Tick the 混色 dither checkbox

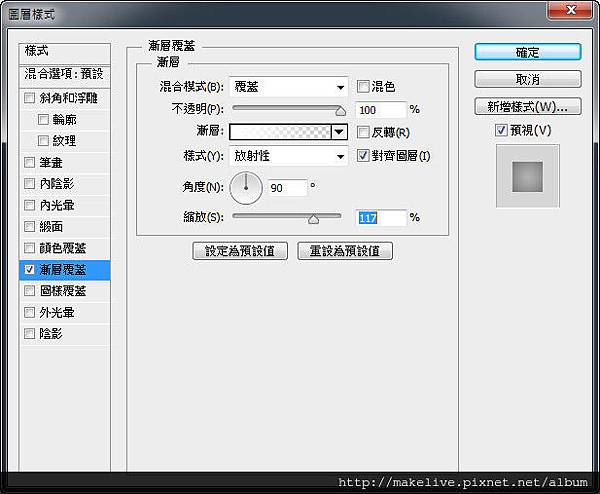(x=362, y=87)
